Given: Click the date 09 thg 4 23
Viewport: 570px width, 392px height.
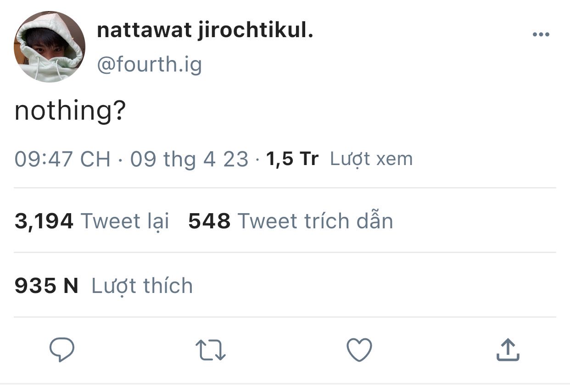Looking at the screenshot, I should pos(190,159).
